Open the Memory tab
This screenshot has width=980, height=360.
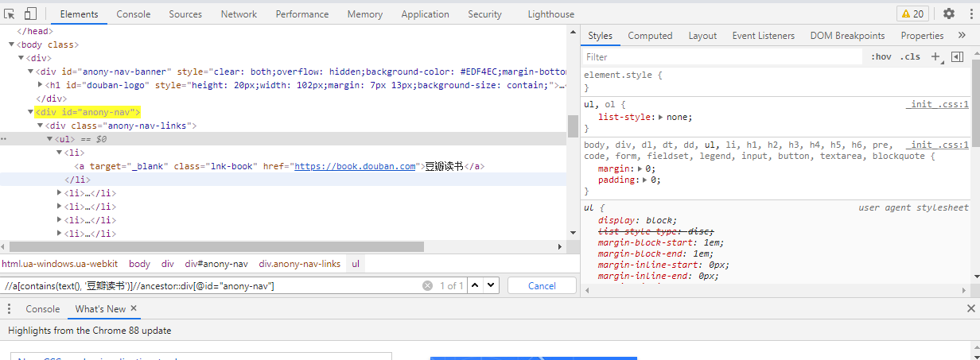pyautogui.click(x=365, y=14)
